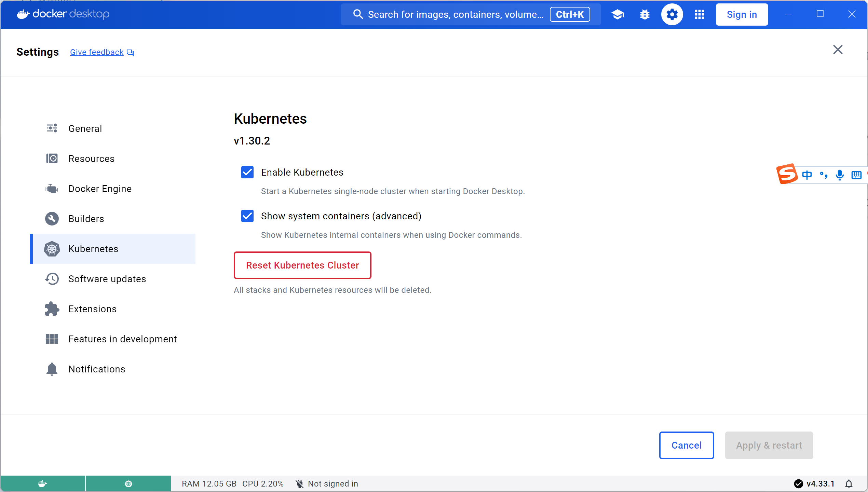Viewport: 868px width, 492px height.
Task: Close the Settings panel with X
Action: tap(838, 50)
